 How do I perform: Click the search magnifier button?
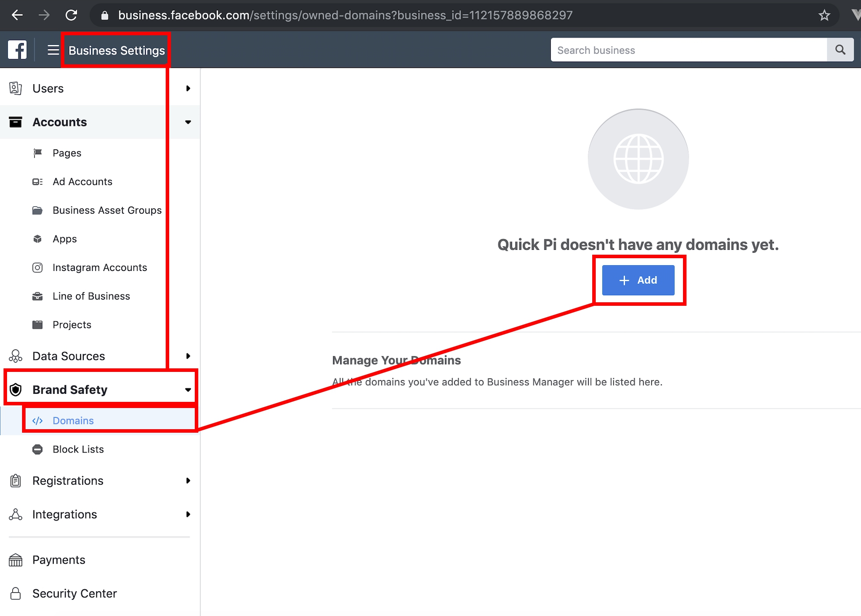[840, 50]
